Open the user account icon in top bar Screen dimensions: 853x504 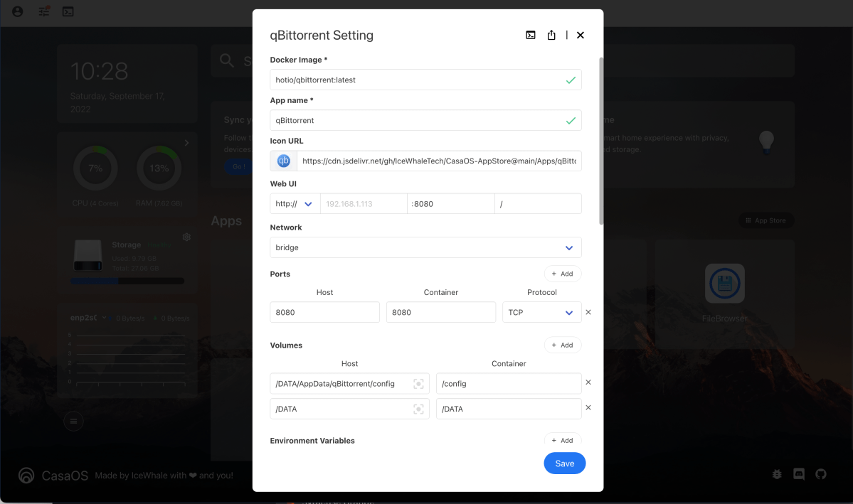coord(17,11)
